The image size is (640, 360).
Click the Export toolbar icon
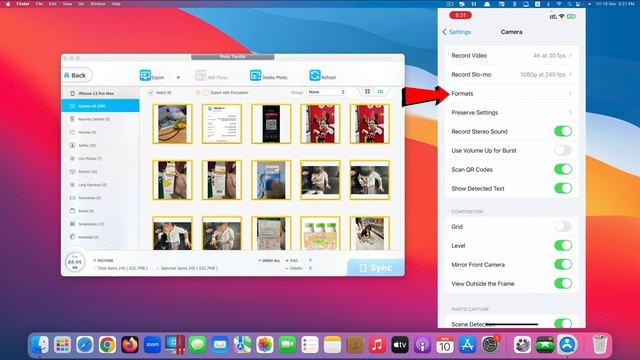[145, 75]
